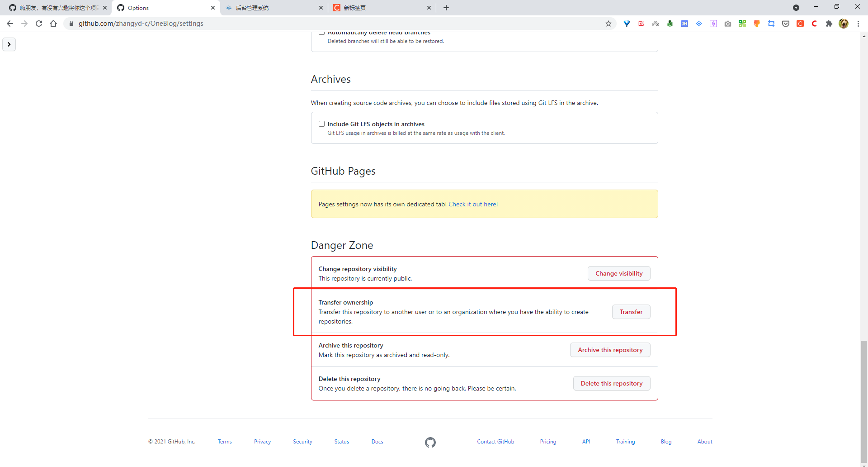Bookmark the page with the star icon
This screenshot has height=467, width=868.
[609, 23]
